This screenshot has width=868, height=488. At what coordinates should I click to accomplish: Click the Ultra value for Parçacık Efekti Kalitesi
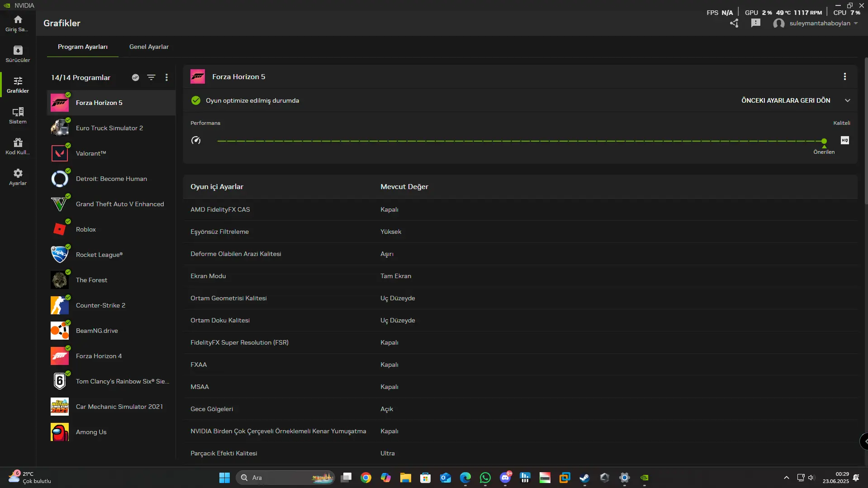(388, 453)
